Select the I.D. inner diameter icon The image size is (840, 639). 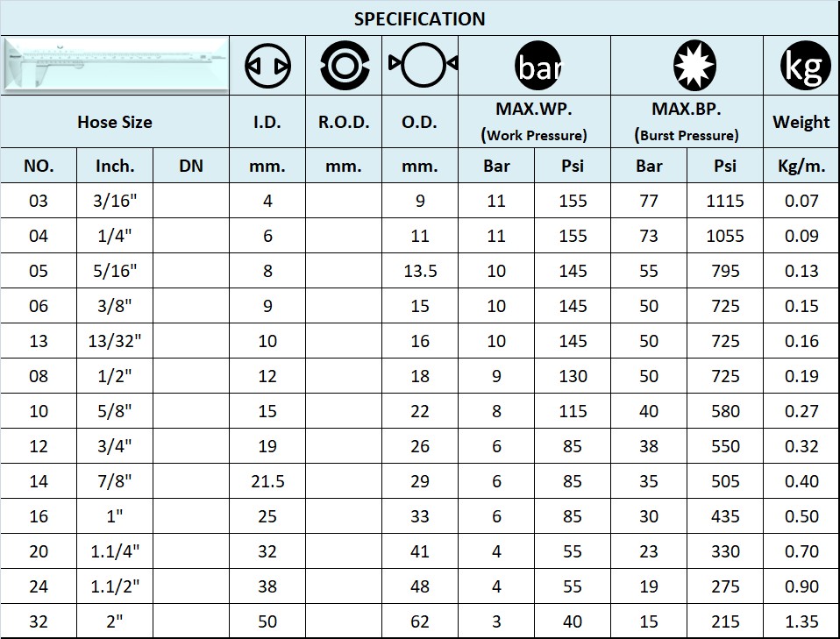(266, 63)
